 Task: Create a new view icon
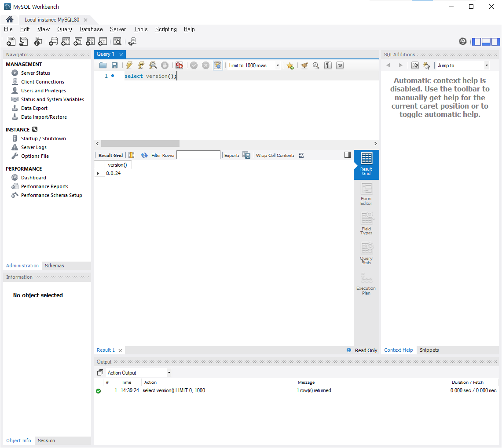coord(78,41)
